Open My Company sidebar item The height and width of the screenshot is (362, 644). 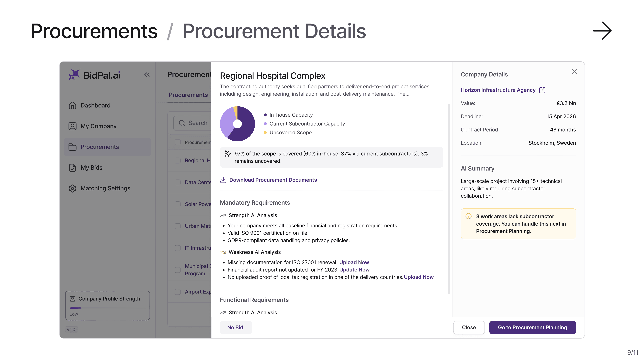pyautogui.click(x=98, y=126)
